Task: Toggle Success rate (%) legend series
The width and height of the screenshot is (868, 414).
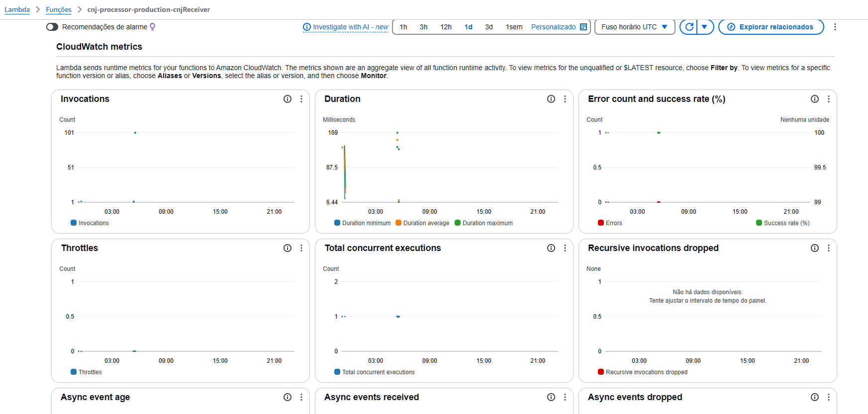Action: (x=783, y=223)
